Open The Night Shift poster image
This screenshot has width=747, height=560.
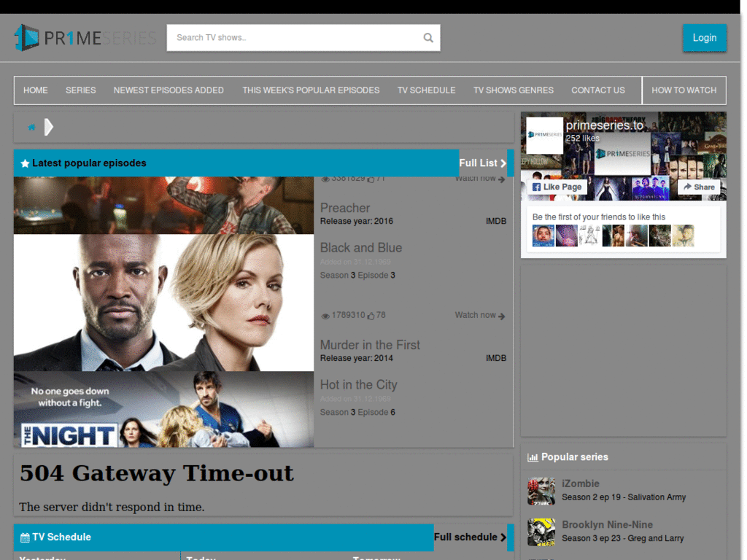(x=163, y=409)
